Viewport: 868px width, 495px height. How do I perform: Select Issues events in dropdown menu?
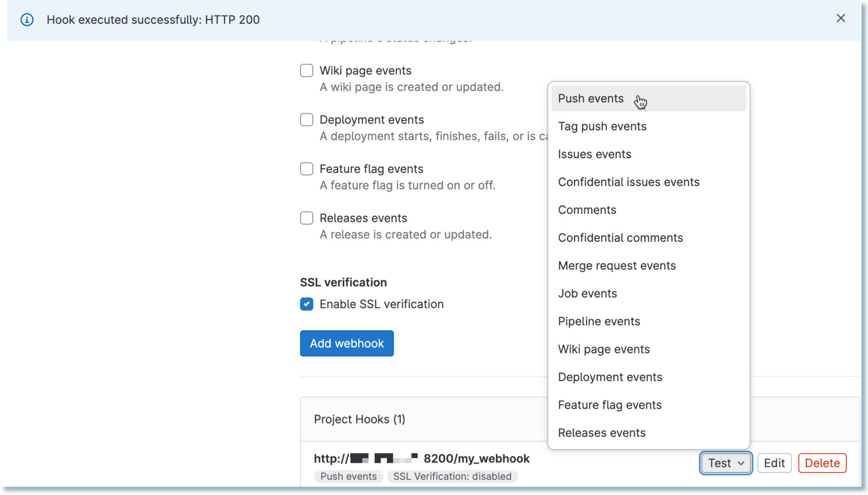pyautogui.click(x=594, y=154)
